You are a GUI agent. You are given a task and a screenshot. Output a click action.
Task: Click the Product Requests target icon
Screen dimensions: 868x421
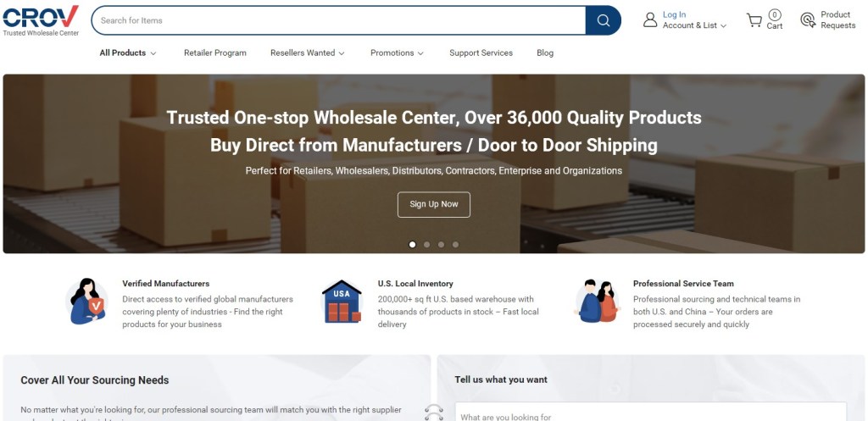tap(808, 20)
